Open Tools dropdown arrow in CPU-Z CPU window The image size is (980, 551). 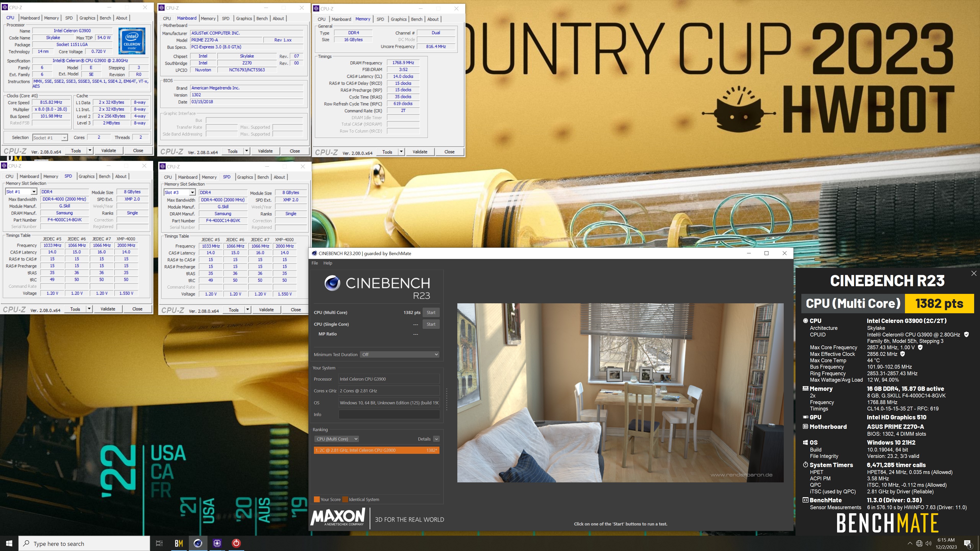coord(90,151)
